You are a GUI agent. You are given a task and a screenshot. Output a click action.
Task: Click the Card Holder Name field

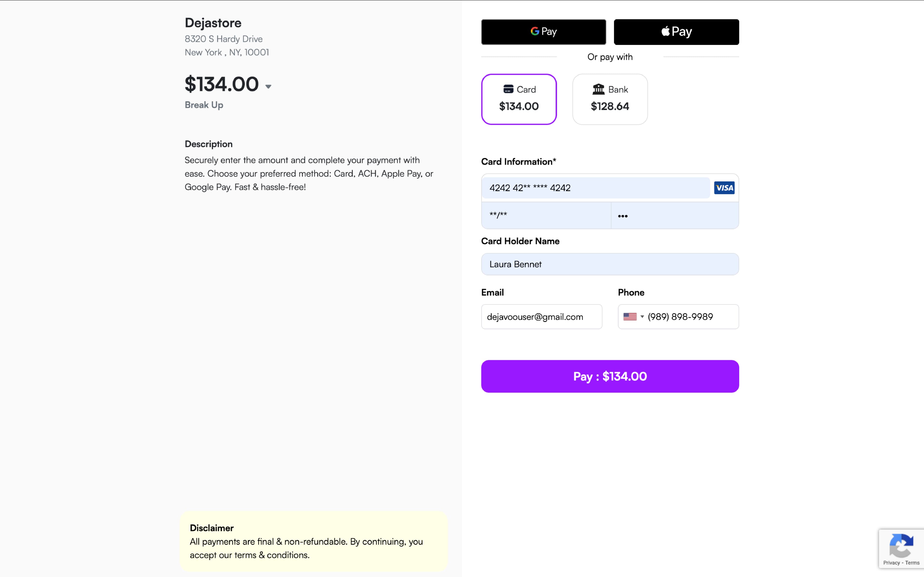click(610, 264)
